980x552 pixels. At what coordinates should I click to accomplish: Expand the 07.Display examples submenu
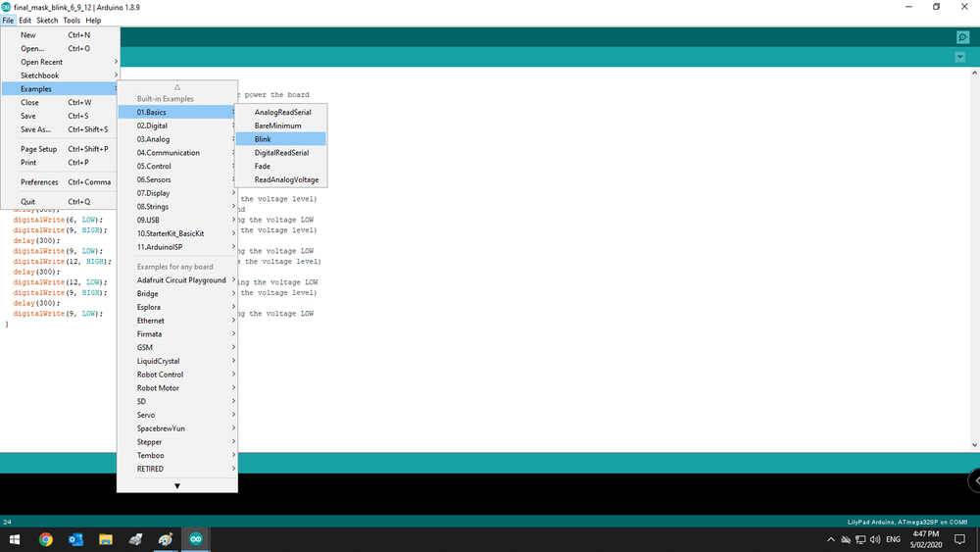point(176,193)
